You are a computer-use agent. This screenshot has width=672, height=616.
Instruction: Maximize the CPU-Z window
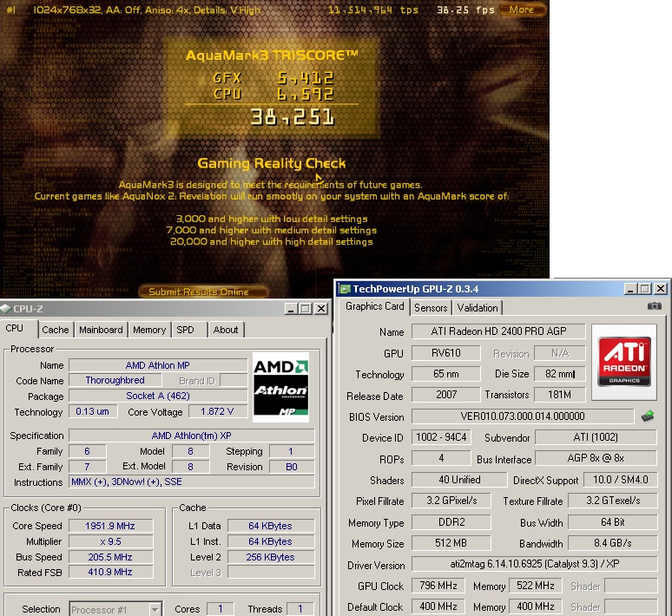point(306,308)
